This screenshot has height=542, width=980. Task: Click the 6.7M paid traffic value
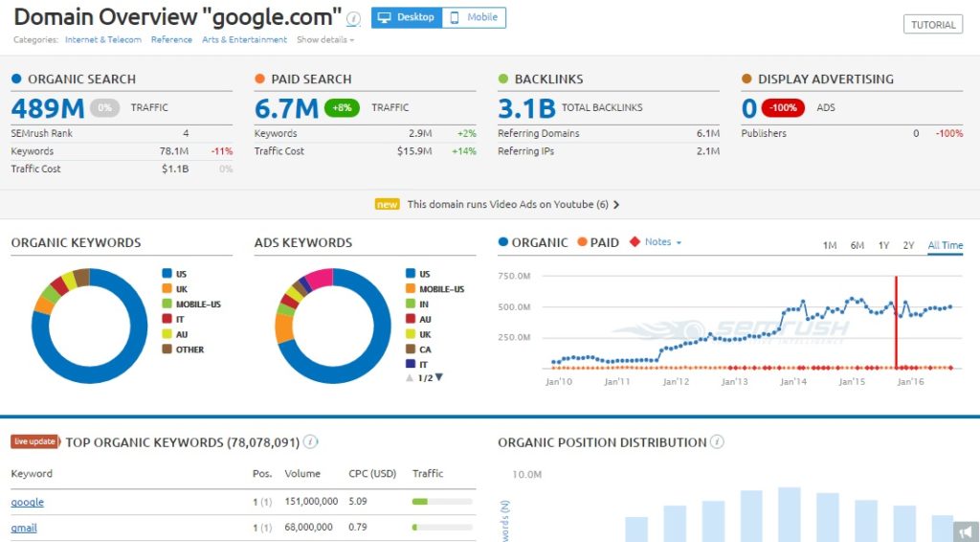[x=286, y=108]
